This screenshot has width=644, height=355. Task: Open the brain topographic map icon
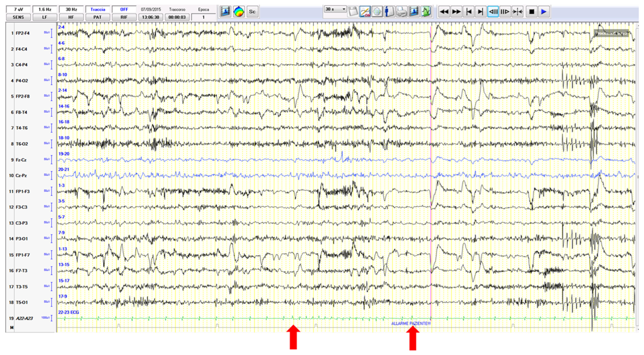(239, 12)
